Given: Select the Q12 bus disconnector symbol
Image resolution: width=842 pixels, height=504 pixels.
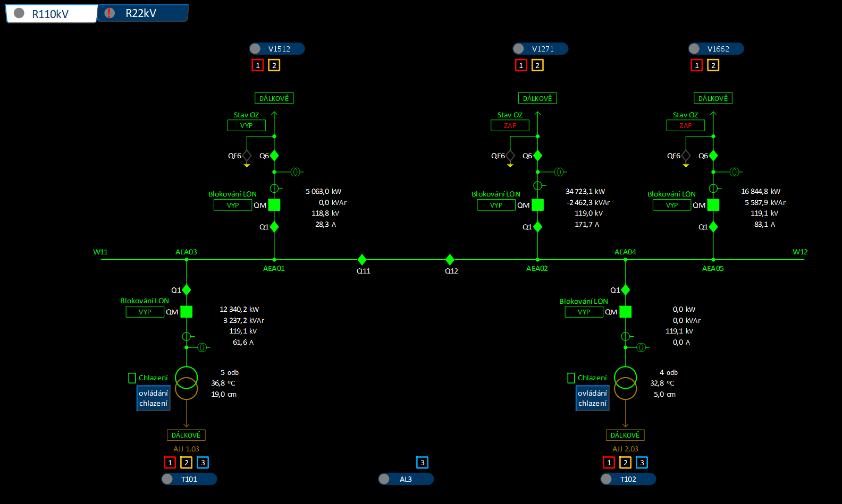Looking at the screenshot, I should coord(450,260).
